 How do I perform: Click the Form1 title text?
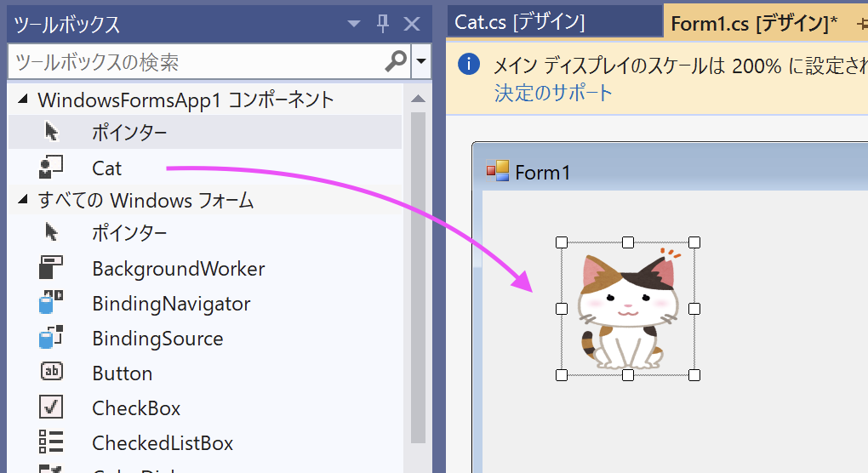pos(543,173)
